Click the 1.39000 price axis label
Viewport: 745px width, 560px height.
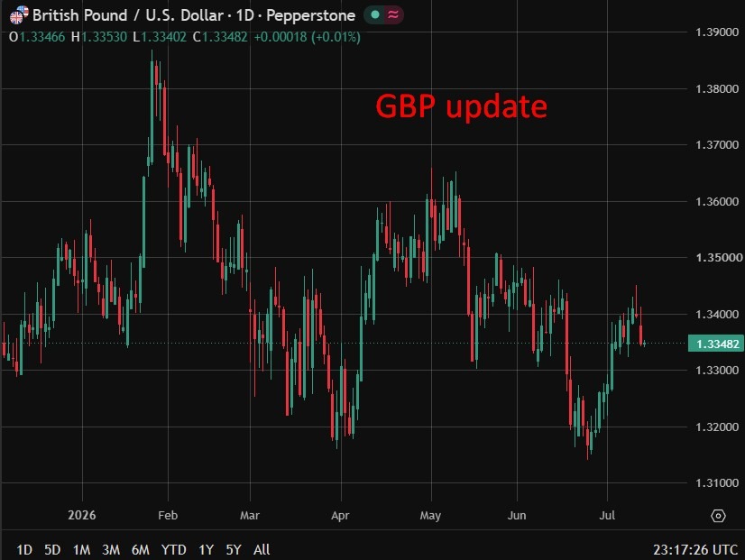tap(717, 32)
